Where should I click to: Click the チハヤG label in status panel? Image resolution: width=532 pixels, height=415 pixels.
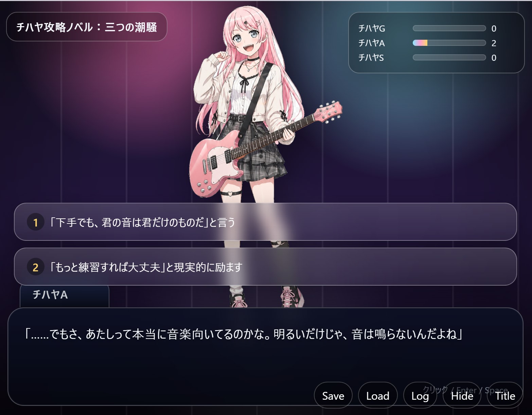[x=372, y=29]
